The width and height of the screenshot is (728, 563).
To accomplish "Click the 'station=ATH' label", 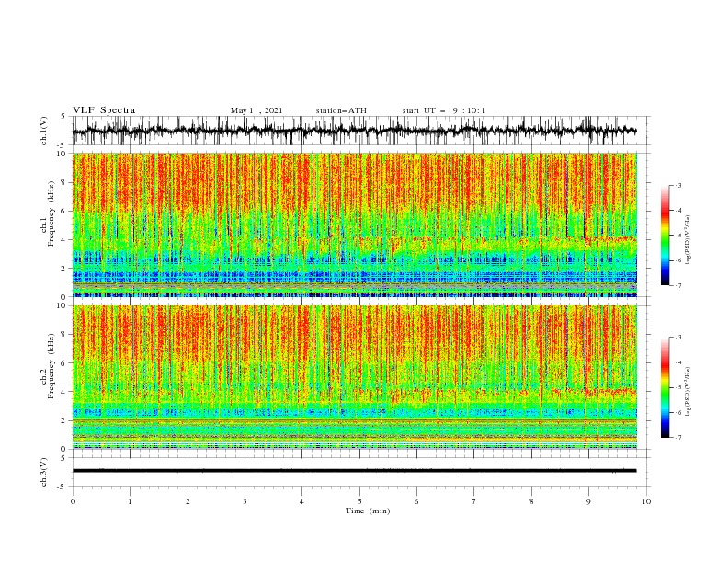I will pyautogui.click(x=341, y=110).
